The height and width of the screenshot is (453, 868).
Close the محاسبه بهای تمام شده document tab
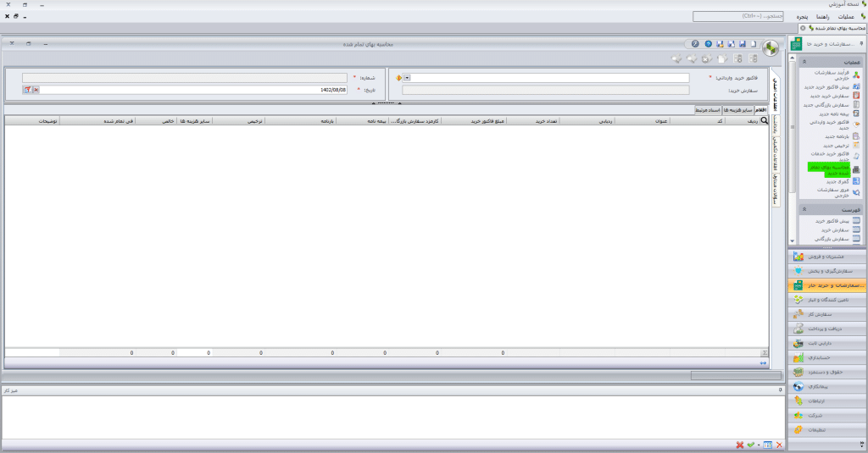coord(803,28)
